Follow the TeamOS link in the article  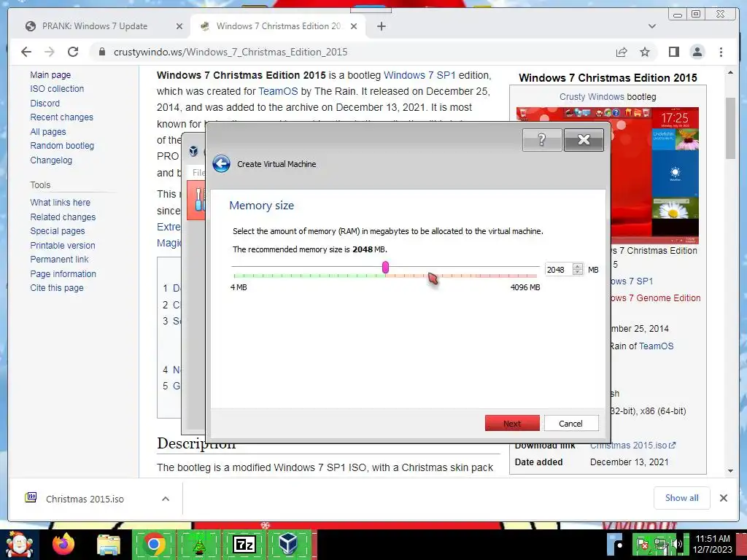[x=278, y=91]
